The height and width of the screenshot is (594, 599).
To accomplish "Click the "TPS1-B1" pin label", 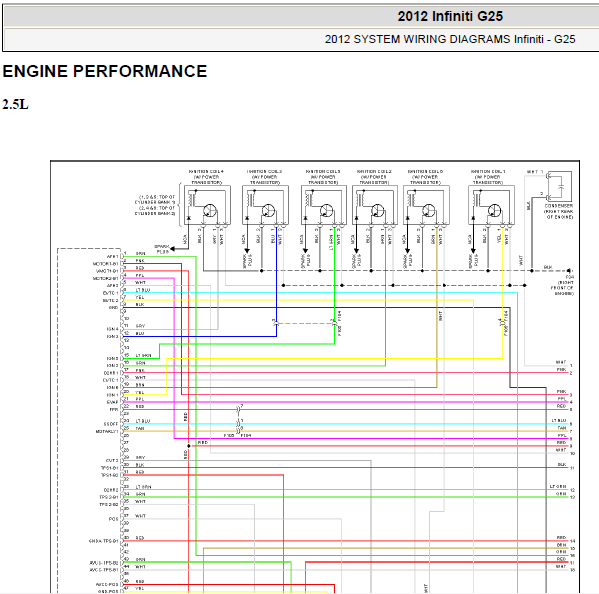I will click(110, 468).
